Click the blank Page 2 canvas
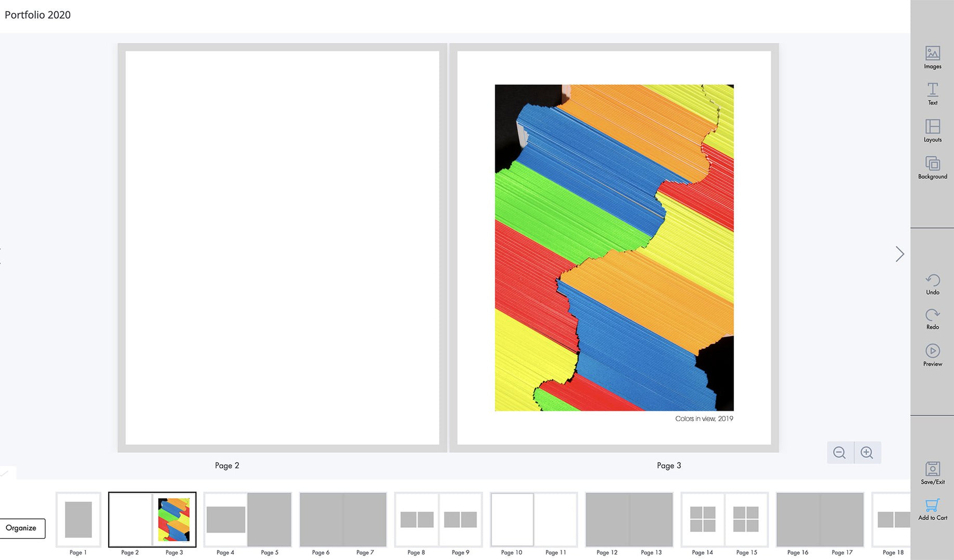The height and width of the screenshot is (560, 954). pos(282,248)
